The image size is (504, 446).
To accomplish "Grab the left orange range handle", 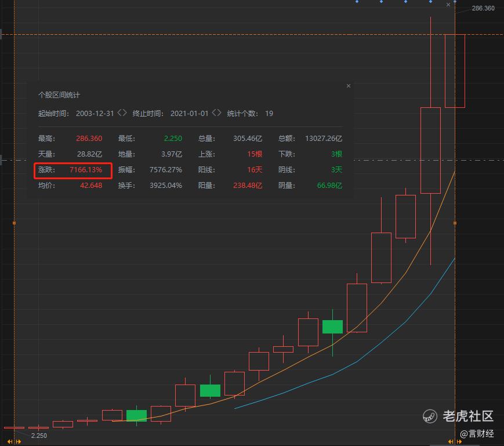I will (14, 223).
